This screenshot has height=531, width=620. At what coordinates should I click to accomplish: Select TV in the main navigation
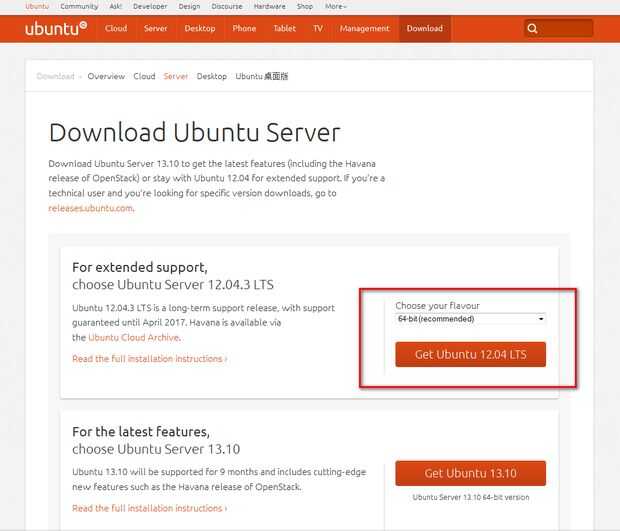click(x=318, y=28)
